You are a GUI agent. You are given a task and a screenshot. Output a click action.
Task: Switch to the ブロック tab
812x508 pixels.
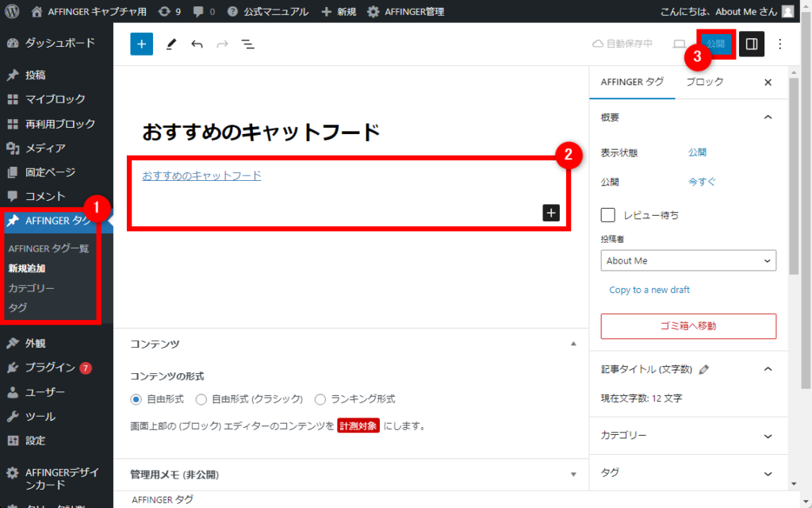click(704, 82)
